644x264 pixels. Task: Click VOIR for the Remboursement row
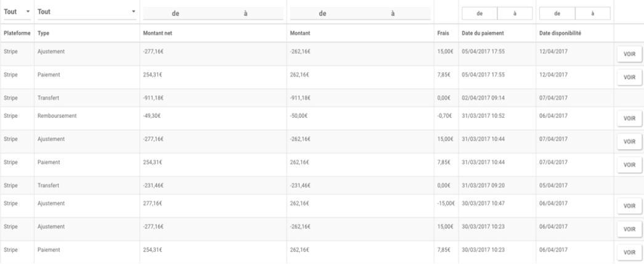629,118
